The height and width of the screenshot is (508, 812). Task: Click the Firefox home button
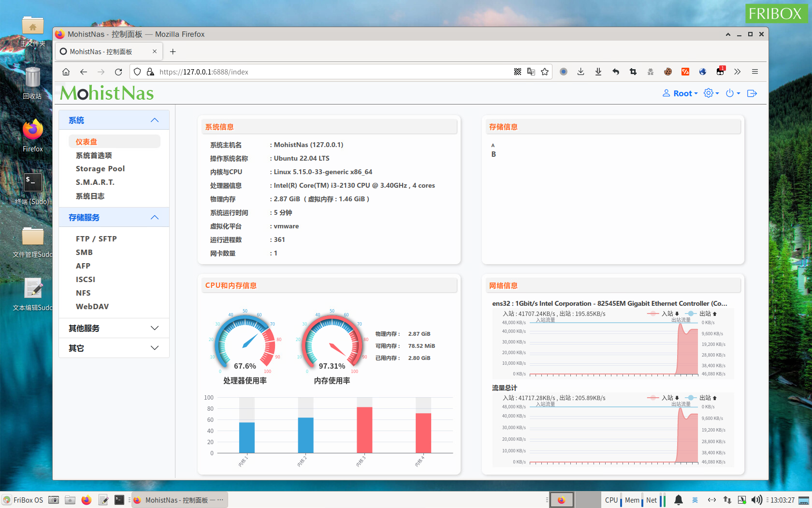(66, 72)
